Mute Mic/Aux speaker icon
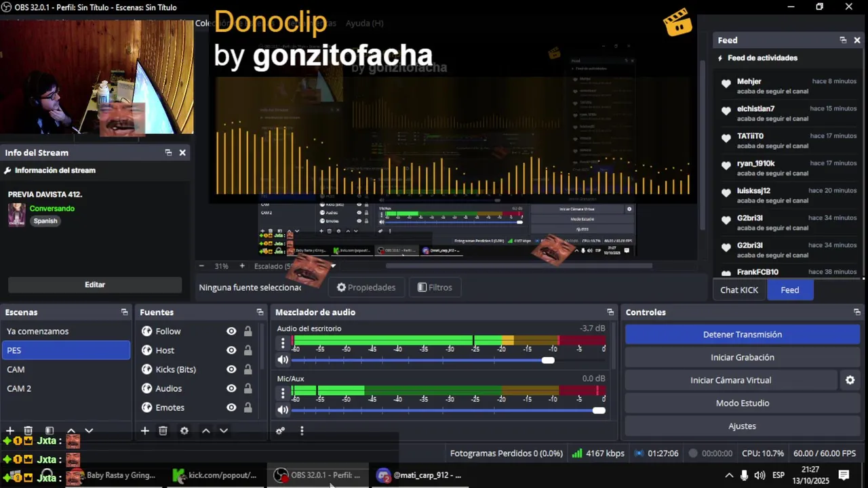Viewport: 868px width, 488px height. tap(283, 410)
